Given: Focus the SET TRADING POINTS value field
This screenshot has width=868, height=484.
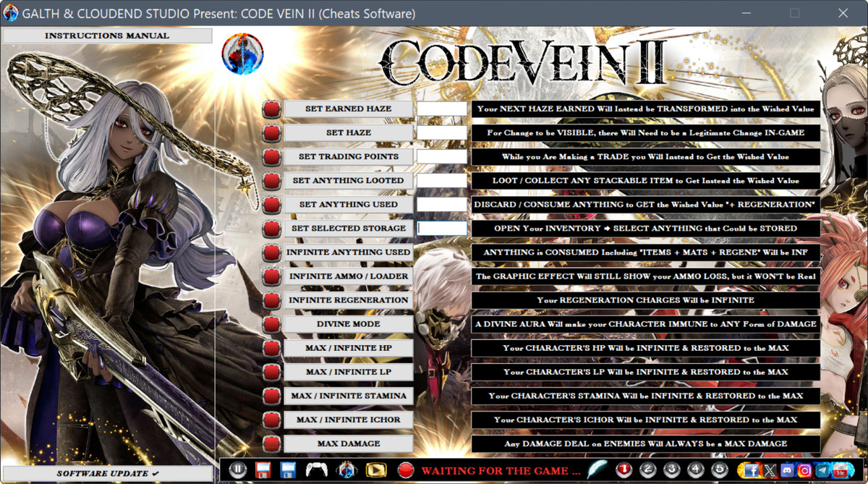Looking at the screenshot, I should [442, 156].
